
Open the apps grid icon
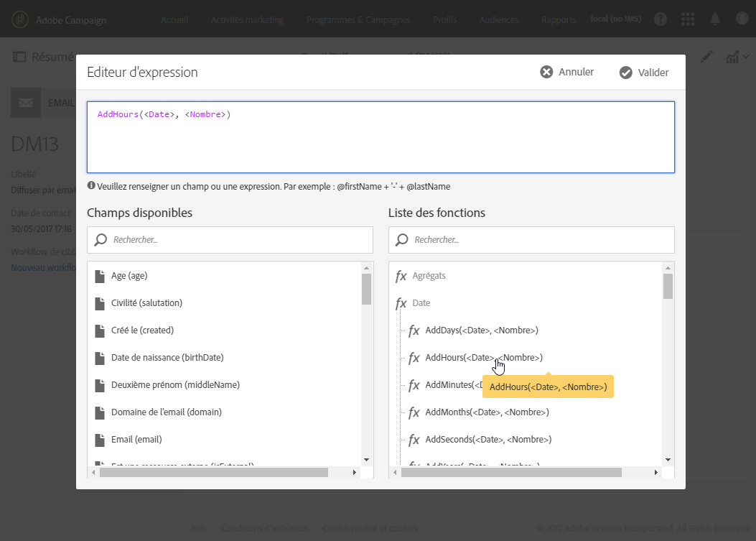click(688, 19)
